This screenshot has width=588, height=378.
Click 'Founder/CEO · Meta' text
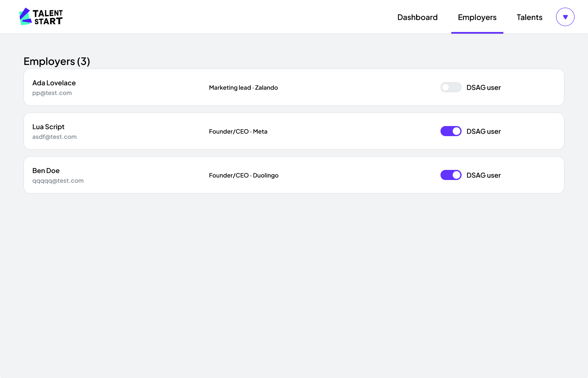(238, 132)
